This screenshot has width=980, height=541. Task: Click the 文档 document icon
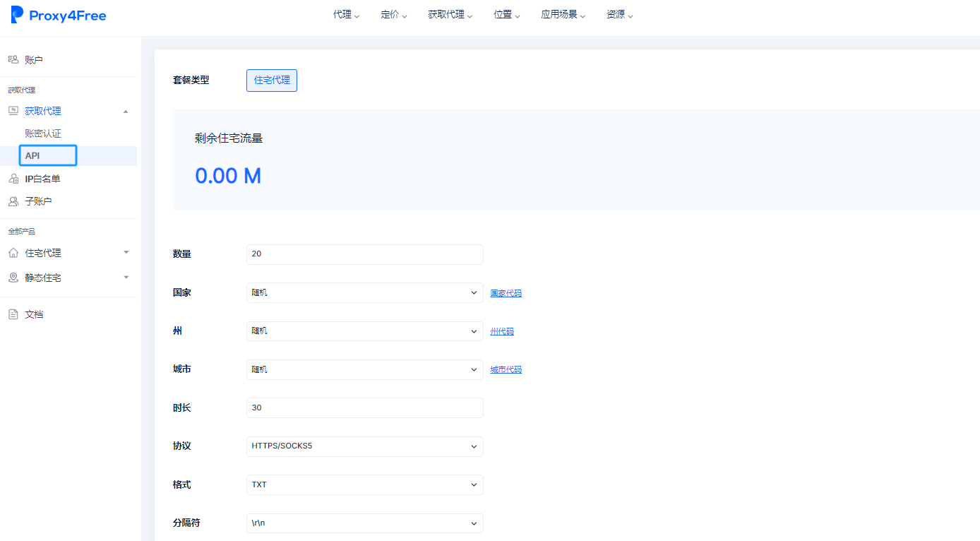[13, 314]
